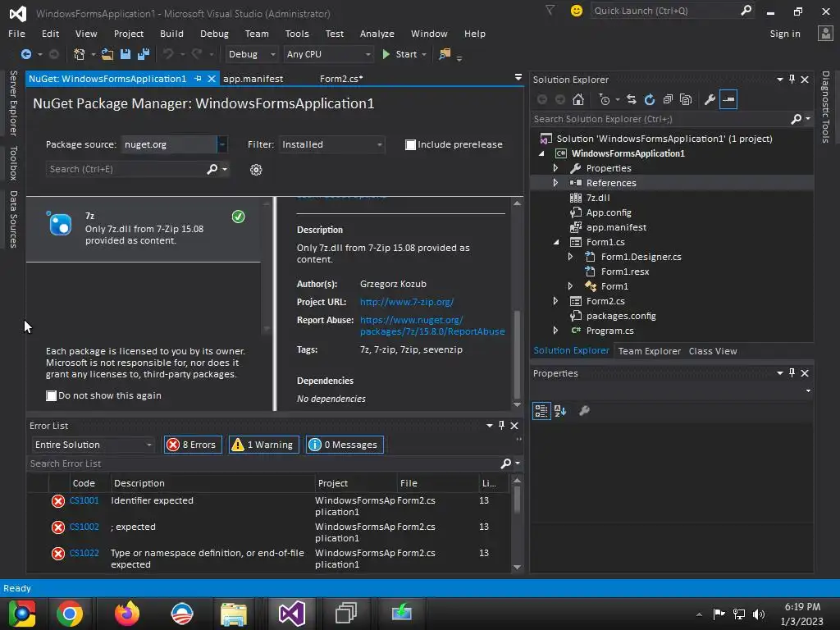Open the Entire Solution scope dropdown

[149, 445]
